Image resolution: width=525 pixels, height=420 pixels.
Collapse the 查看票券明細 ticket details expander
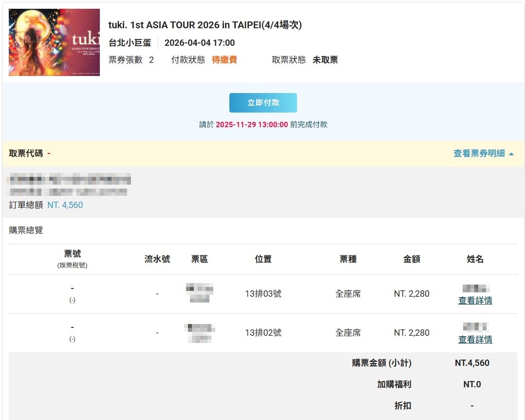coord(483,153)
